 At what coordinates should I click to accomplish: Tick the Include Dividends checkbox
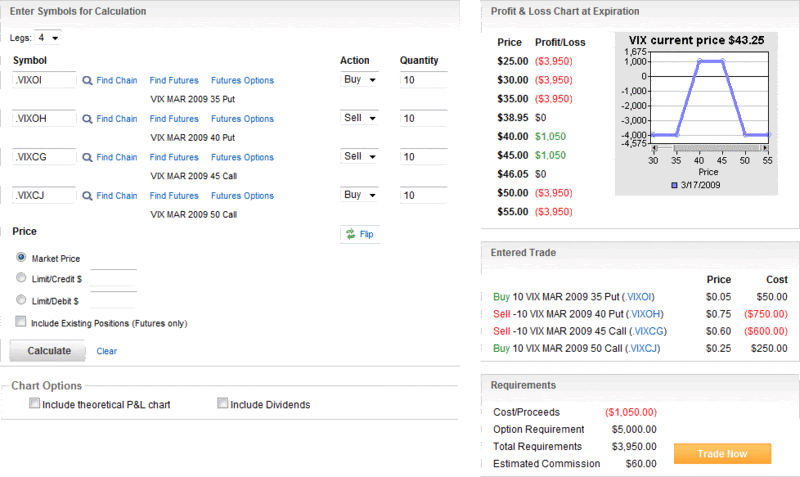pyautogui.click(x=222, y=404)
